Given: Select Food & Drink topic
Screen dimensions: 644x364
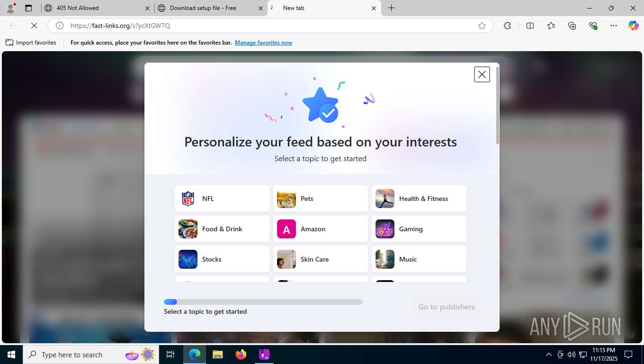Looking at the screenshot, I should (222, 229).
